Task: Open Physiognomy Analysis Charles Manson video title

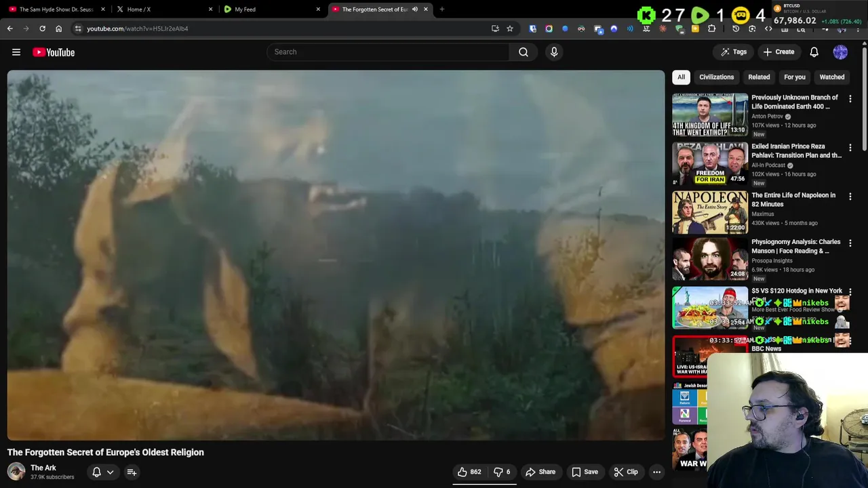Action: (x=795, y=246)
